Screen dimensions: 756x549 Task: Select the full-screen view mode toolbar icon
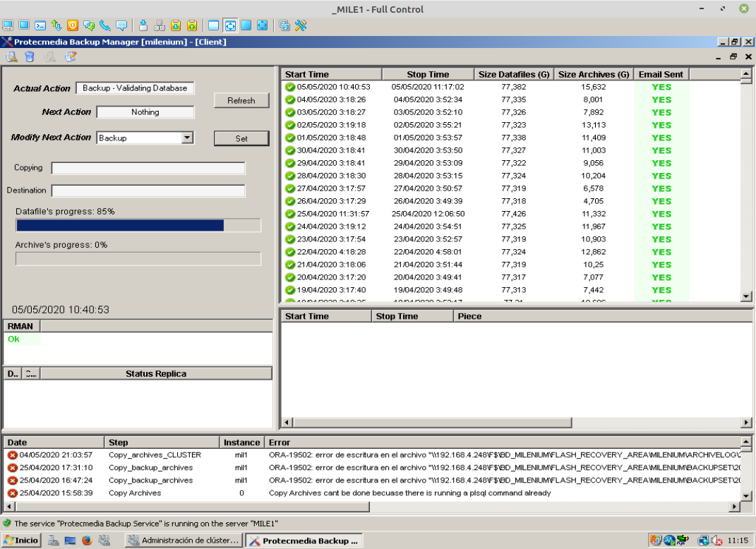(230, 25)
